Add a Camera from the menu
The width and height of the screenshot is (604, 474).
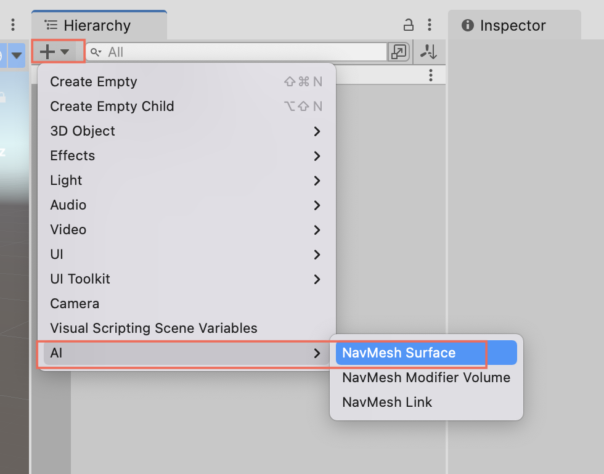pyautogui.click(x=75, y=304)
